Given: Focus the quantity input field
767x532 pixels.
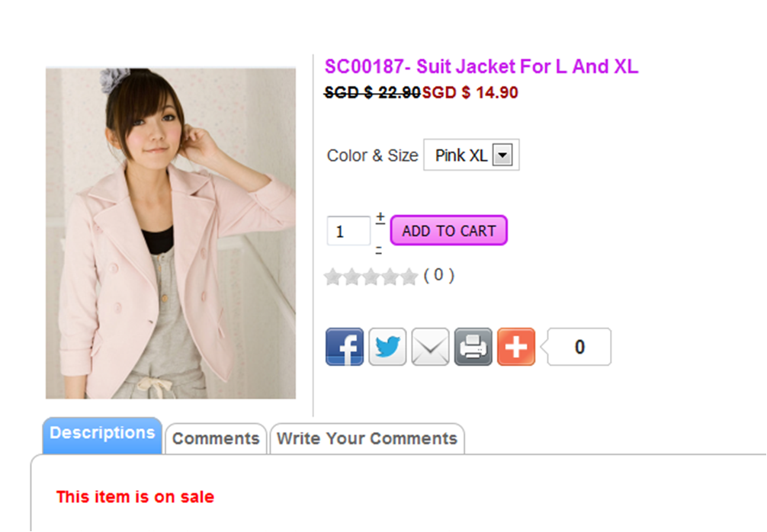Looking at the screenshot, I should click(x=348, y=231).
